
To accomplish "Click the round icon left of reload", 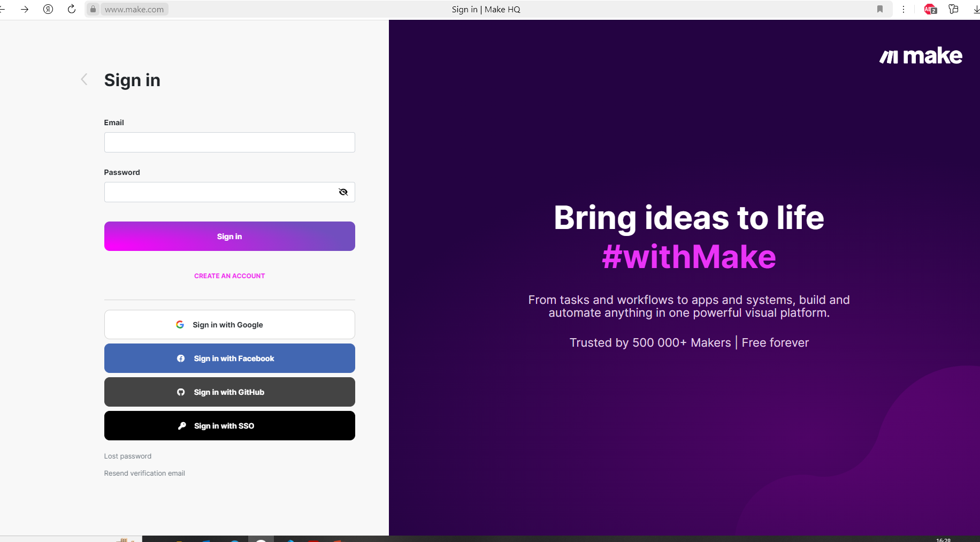I will pos(48,9).
